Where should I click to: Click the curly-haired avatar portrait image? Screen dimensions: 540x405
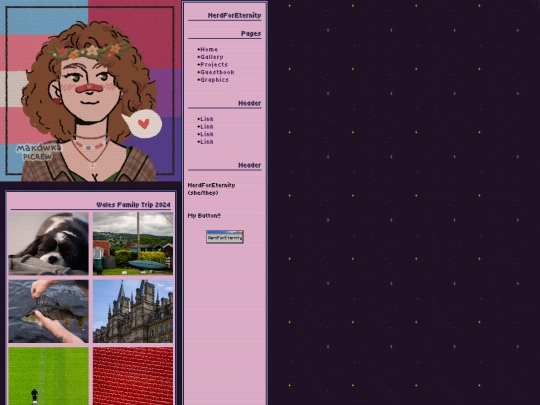pos(90,91)
